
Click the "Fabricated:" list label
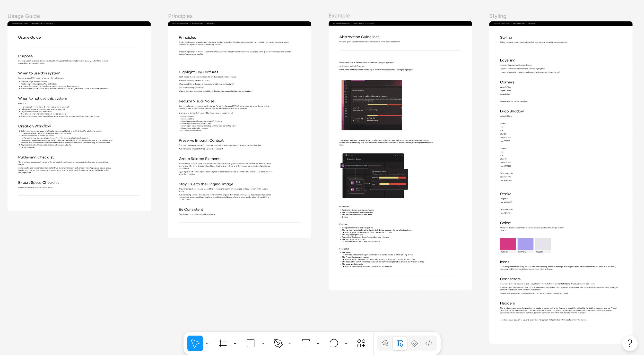(344, 249)
